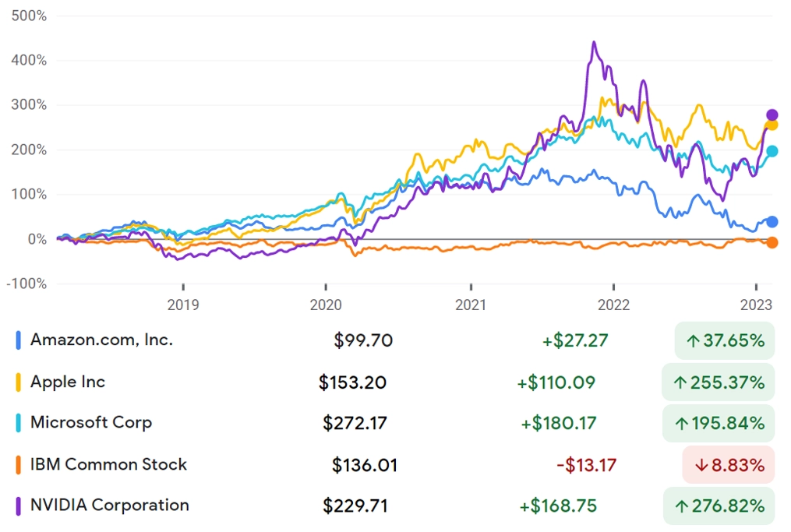This screenshot has width=791, height=532.
Task: Open the Amazon.com, Inc. stock row
Action: point(395,340)
